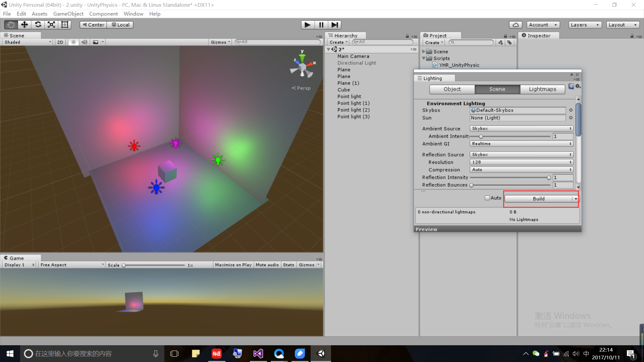Select Point light (2) in Hierarchy
Screen dimensions: 644x362
point(353,110)
